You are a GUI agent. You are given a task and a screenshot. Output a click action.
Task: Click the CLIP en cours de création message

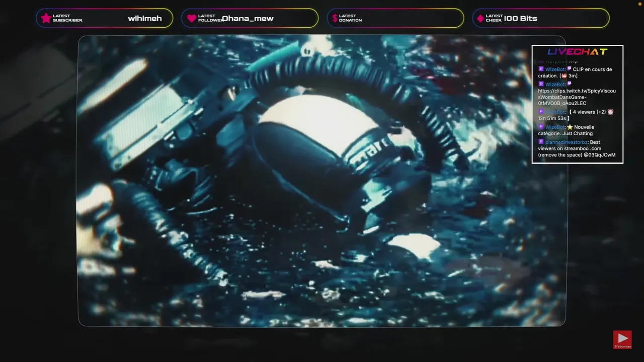(575, 72)
